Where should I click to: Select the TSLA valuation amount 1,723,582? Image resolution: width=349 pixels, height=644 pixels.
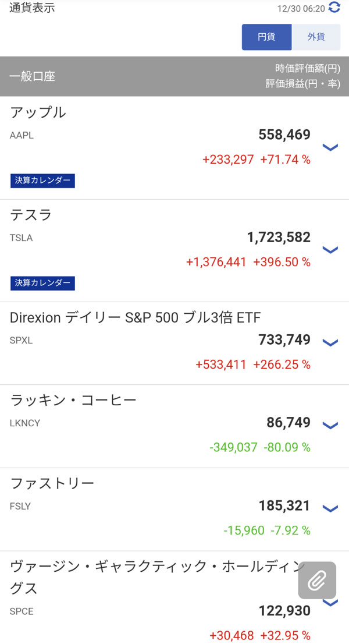pyautogui.click(x=279, y=238)
